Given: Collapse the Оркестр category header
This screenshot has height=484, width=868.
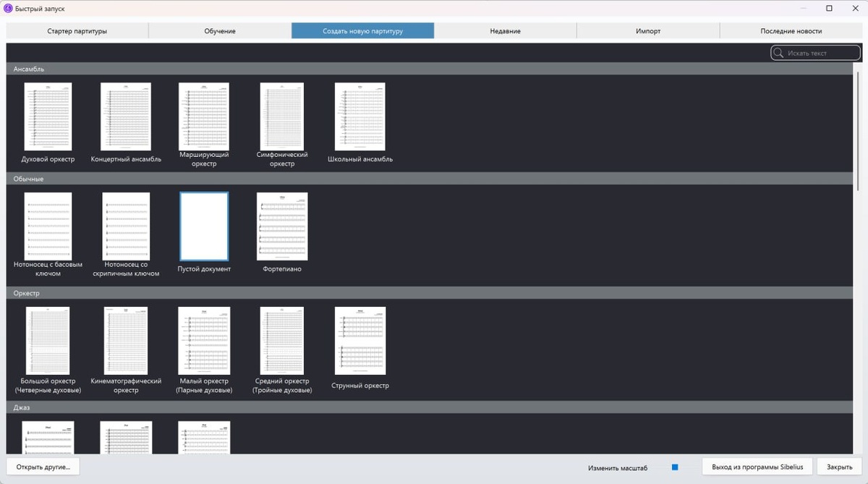Looking at the screenshot, I should tap(430, 293).
